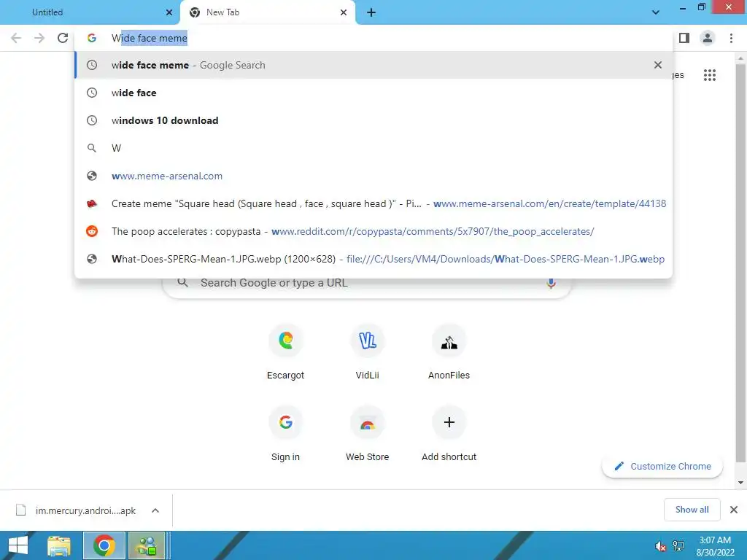
Task: Select the New Tab tab
Action: click(267, 12)
